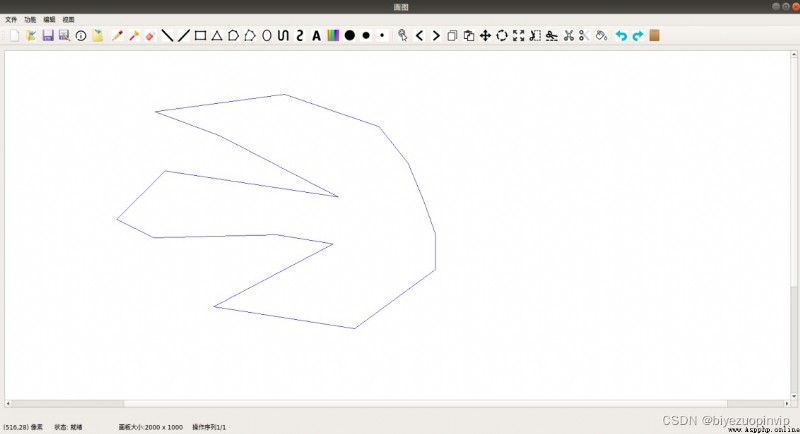Select the clip selection scissors-box tool

pyautogui.click(x=535, y=36)
